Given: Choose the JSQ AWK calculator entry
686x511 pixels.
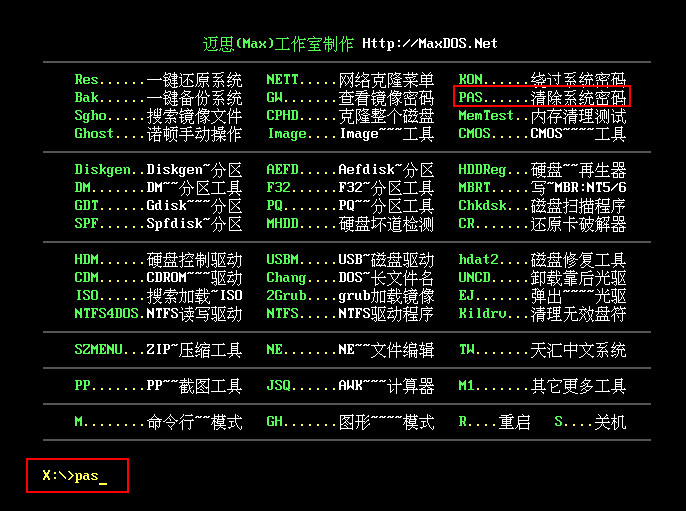Looking at the screenshot, I should pos(350,386).
